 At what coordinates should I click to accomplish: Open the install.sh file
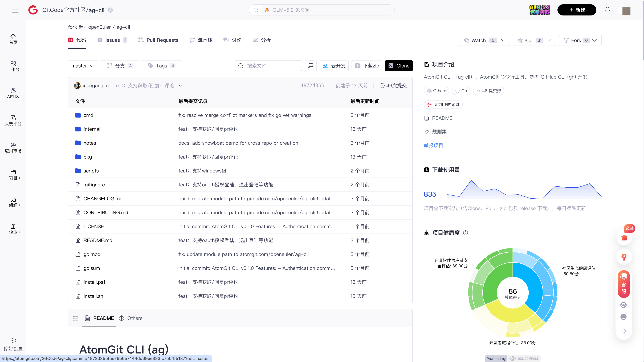(x=93, y=296)
